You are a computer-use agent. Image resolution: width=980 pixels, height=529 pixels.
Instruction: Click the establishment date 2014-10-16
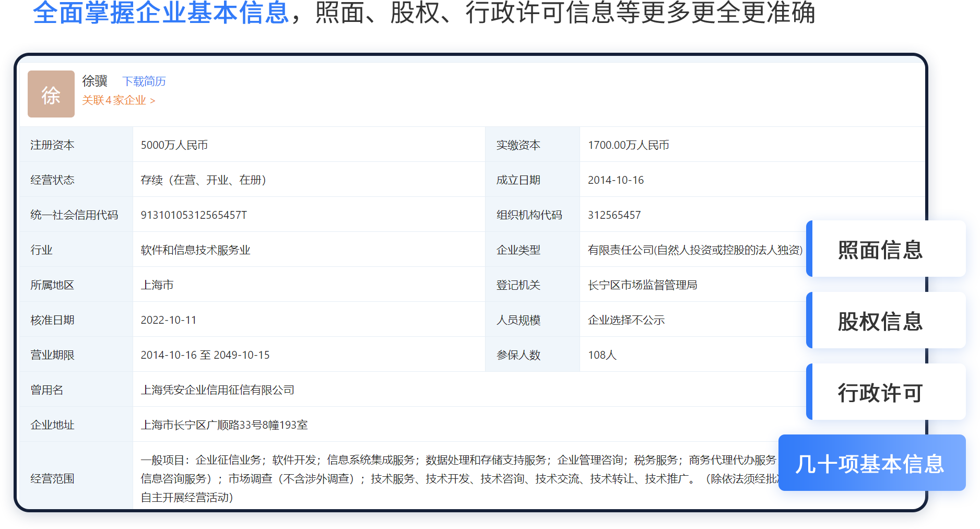[616, 180]
